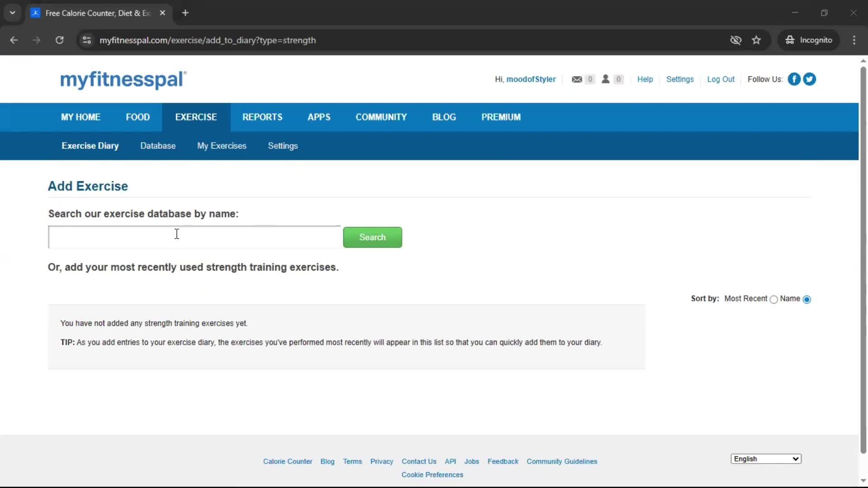Open the COMMUNITY menu
868x488 pixels.
click(381, 117)
